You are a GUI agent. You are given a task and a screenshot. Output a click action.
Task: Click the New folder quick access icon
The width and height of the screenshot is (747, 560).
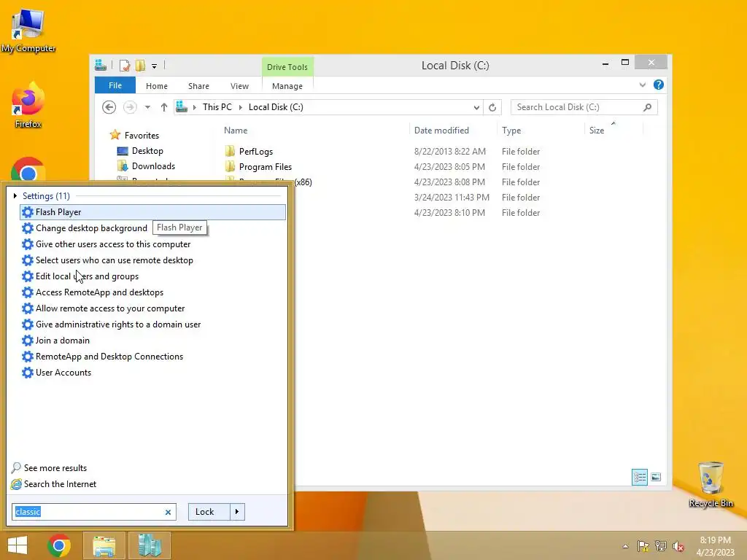click(x=140, y=66)
